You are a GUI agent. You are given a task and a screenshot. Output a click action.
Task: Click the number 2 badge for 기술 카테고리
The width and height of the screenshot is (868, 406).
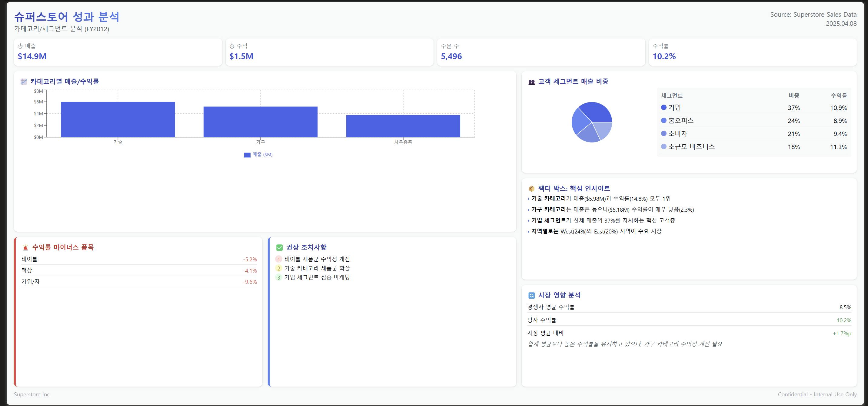pyautogui.click(x=278, y=268)
